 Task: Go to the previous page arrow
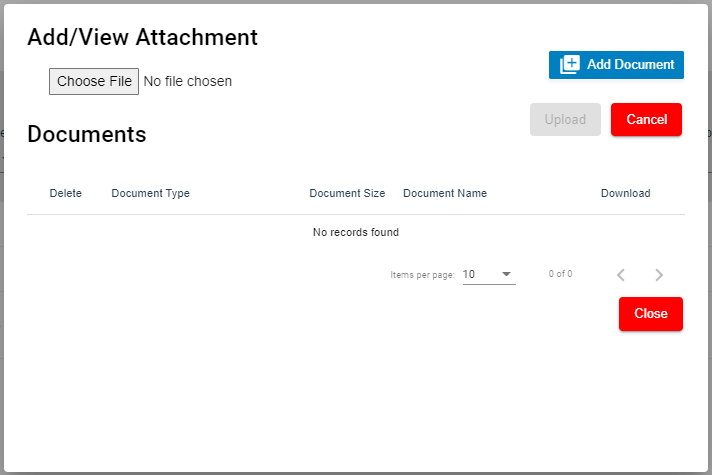621,275
